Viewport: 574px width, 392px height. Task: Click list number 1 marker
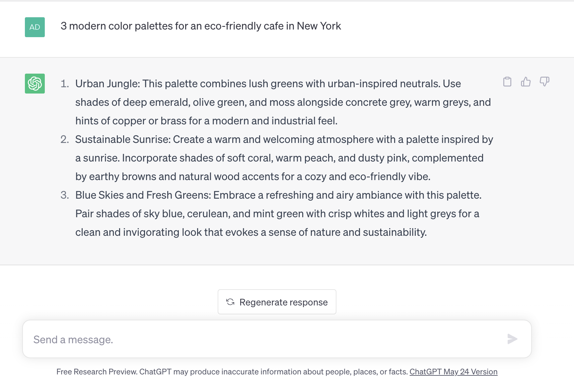coord(65,84)
